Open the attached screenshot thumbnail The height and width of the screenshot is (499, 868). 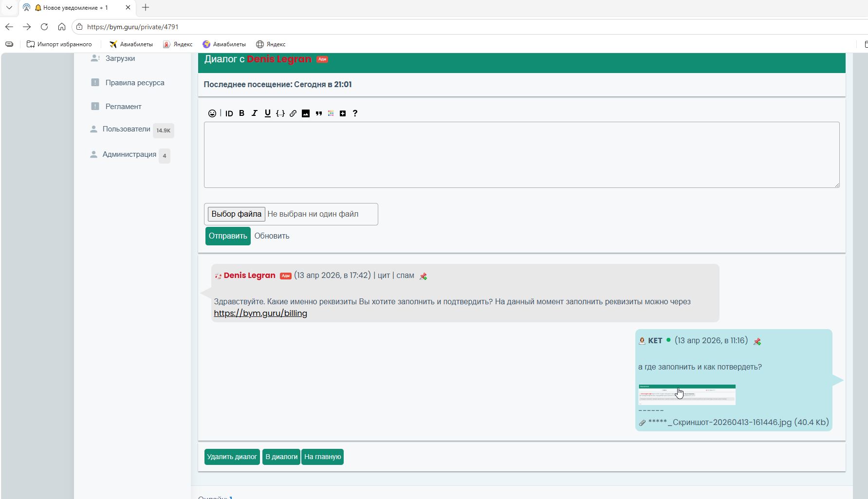click(686, 395)
